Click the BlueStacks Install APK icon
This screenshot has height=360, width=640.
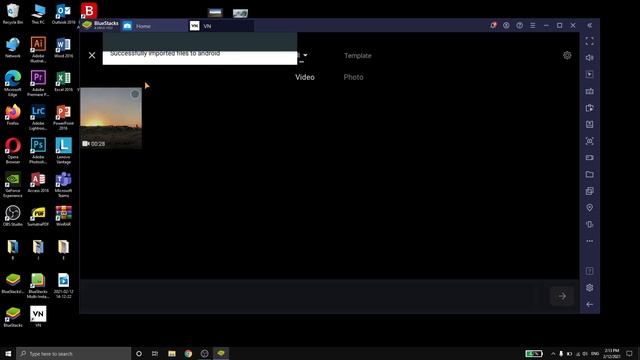589,124
